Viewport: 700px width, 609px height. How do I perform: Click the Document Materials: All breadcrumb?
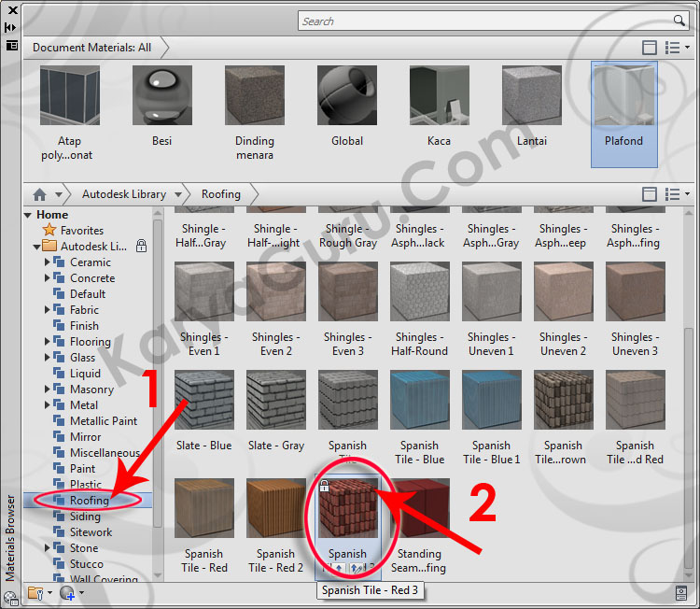click(91, 47)
